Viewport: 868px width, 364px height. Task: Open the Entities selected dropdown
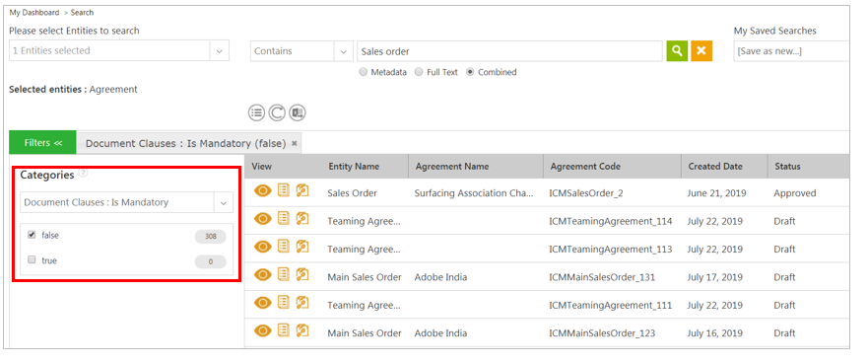119,50
